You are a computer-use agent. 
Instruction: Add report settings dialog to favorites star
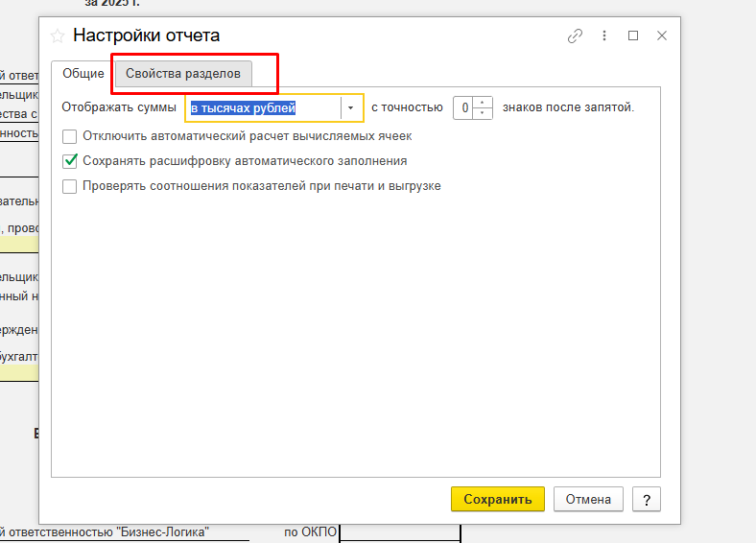coord(58,36)
